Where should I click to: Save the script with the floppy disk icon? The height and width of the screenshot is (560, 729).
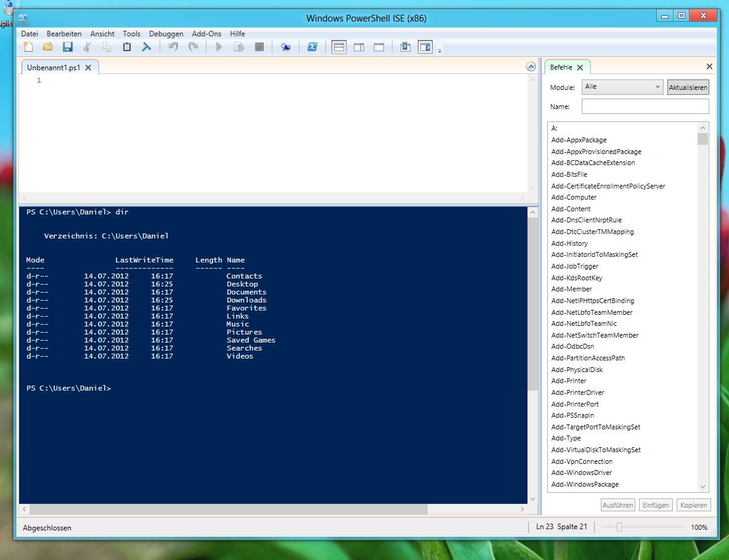[x=68, y=47]
